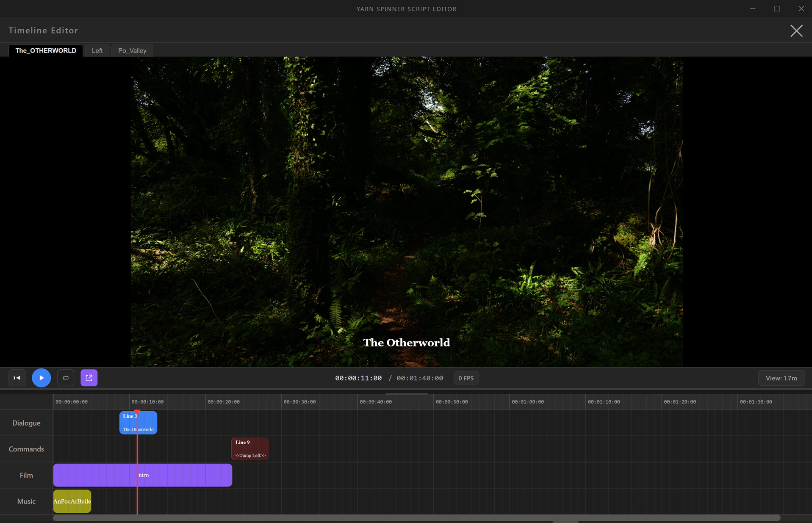The width and height of the screenshot is (812, 523).
Task: Select the AnPocArBuile music clip
Action: [72, 501]
